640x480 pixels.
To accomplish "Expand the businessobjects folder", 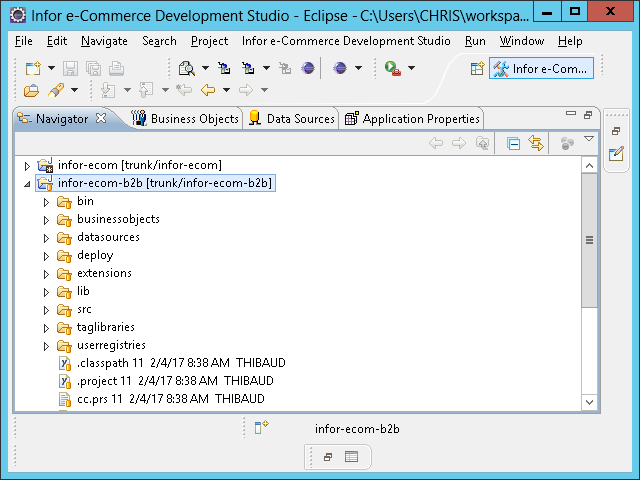I will [46, 220].
